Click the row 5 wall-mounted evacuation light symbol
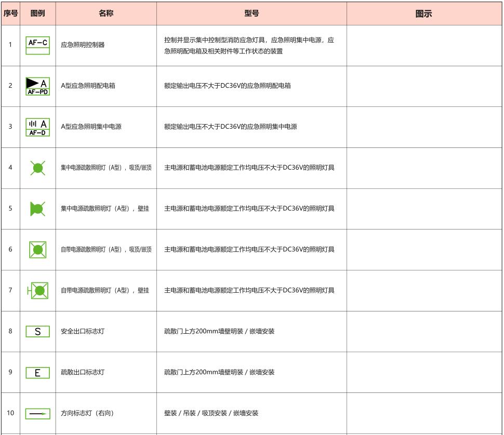 click(x=37, y=209)
